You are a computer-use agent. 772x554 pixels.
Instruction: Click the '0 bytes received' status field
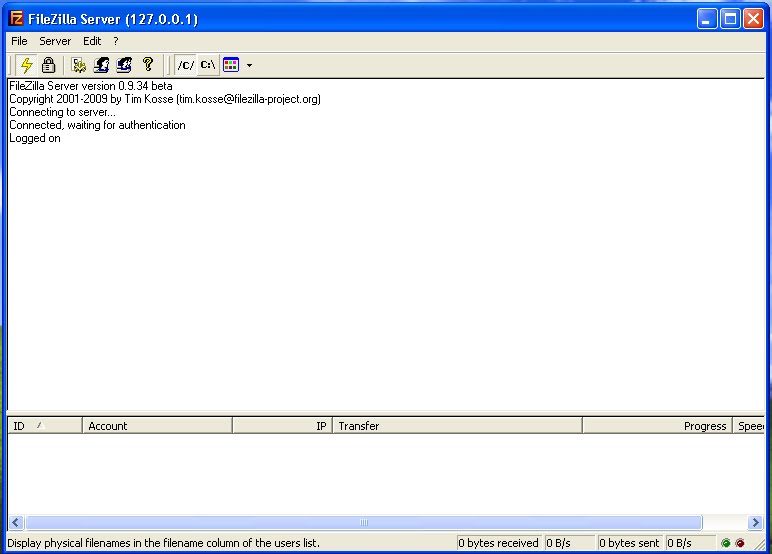tap(499, 543)
